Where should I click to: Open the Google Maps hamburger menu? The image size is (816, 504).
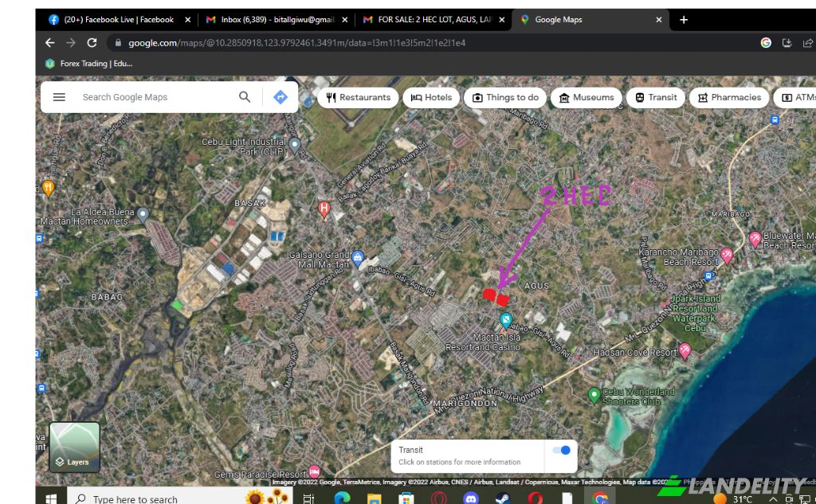(59, 97)
